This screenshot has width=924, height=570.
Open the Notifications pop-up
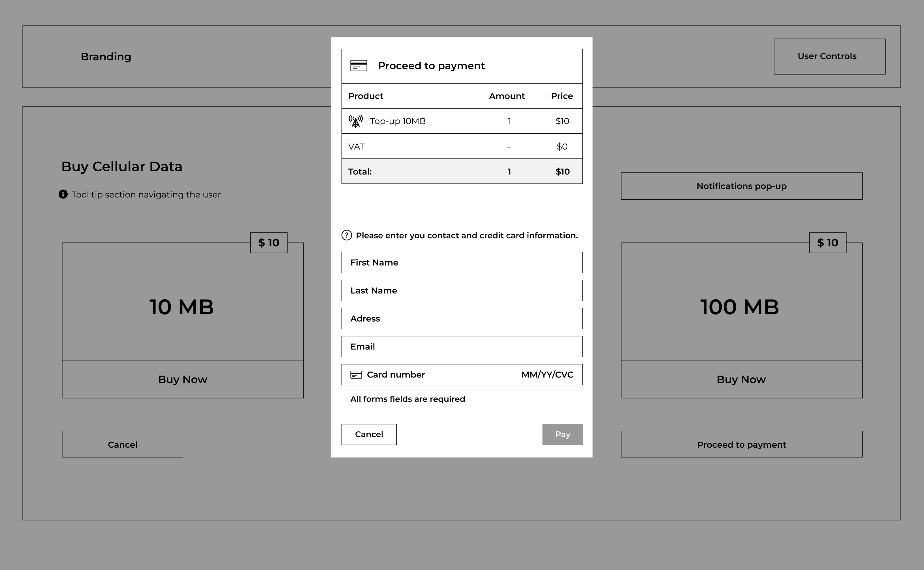(741, 186)
